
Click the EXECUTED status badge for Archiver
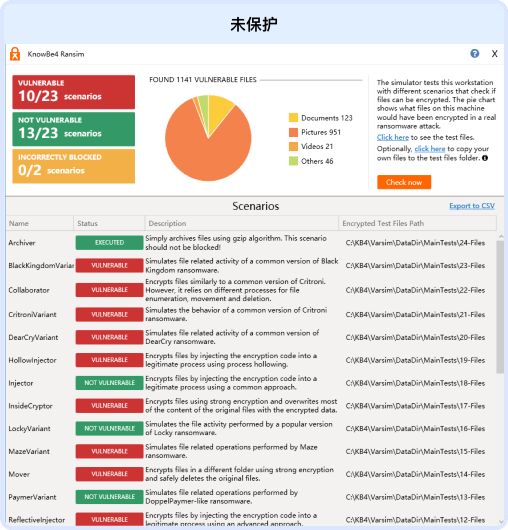point(109,243)
